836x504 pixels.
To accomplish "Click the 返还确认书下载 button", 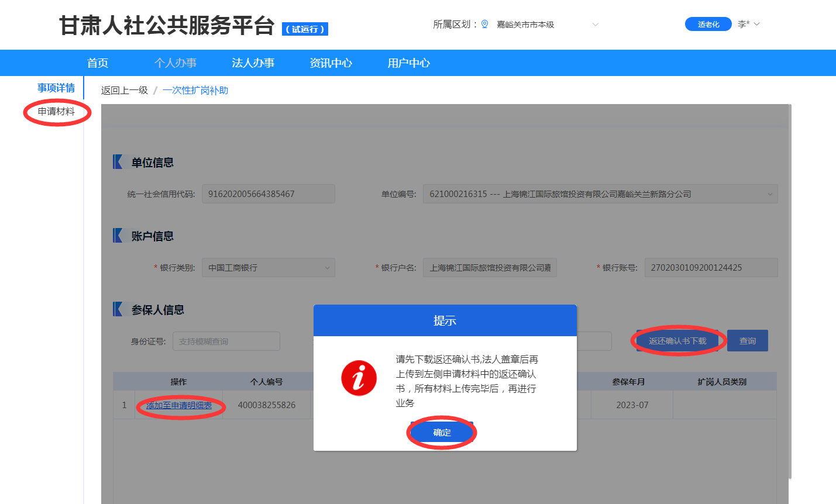I will point(677,341).
